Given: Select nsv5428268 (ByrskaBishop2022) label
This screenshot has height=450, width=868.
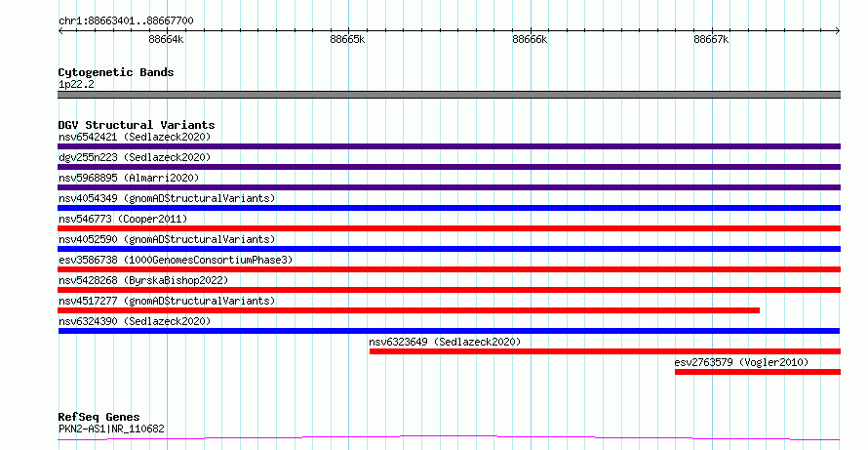Looking at the screenshot, I should 143,280.
